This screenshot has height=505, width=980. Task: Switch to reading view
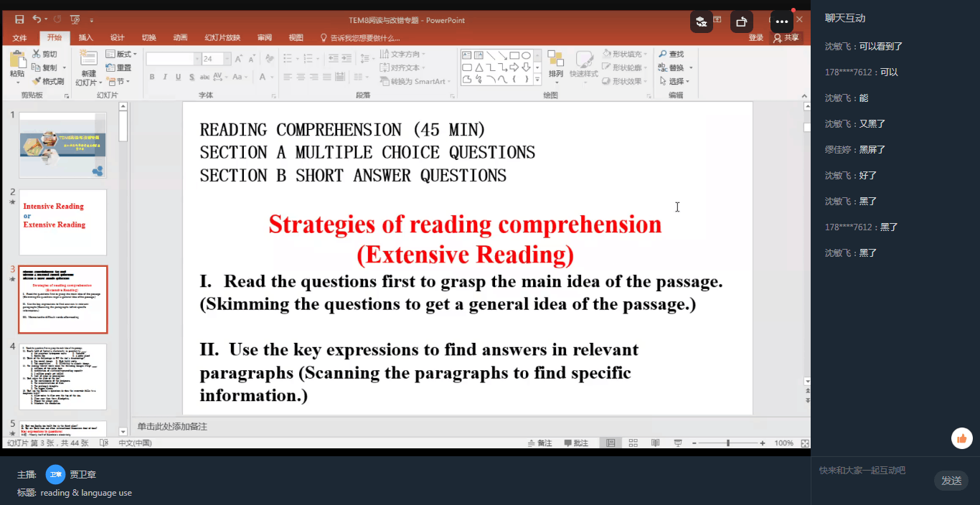pyautogui.click(x=655, y=443)
